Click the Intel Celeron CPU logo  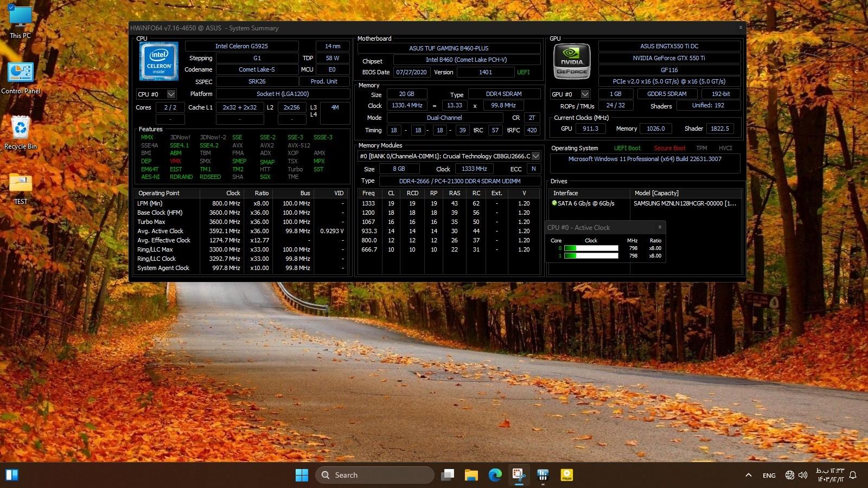(x=158, y=62)
